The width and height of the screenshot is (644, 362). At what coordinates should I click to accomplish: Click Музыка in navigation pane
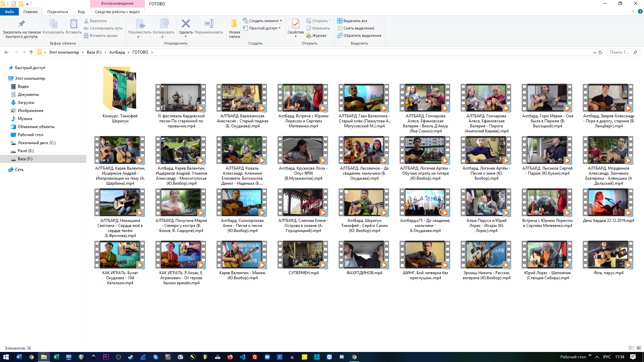[25, 119]
